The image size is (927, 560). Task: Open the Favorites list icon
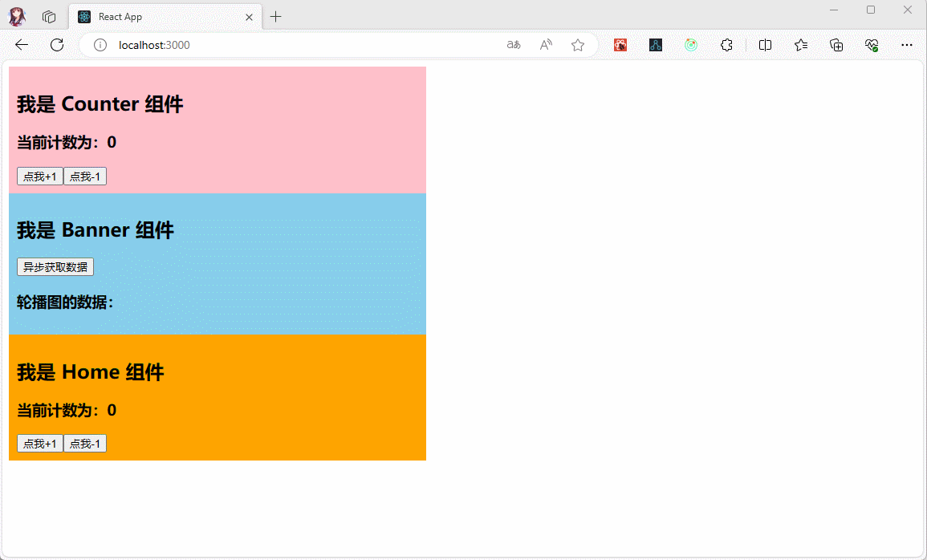click(801, 45)
